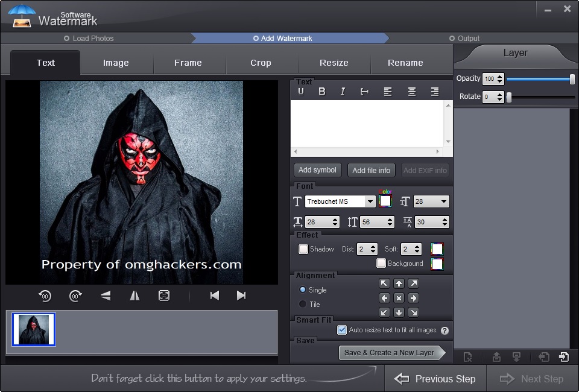Adjust shadow Dist value stepper

[373, 249]
